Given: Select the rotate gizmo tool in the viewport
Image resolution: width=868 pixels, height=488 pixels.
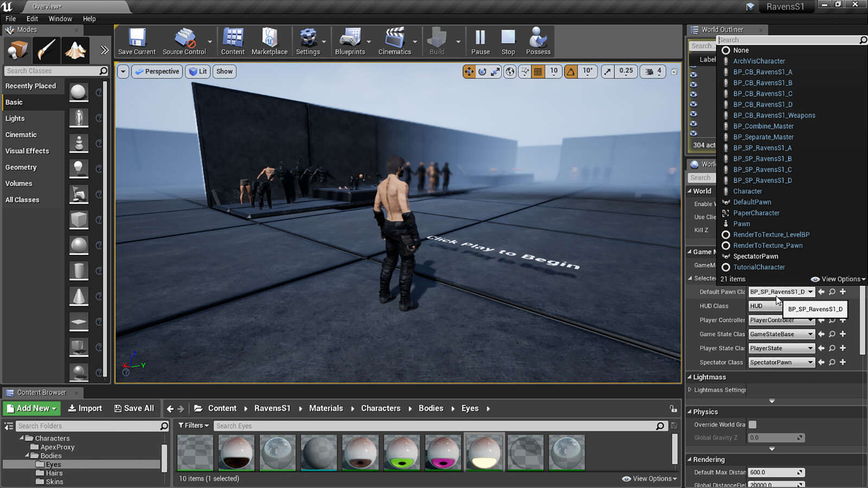Looking at the screenshot, I should [482, 72].
